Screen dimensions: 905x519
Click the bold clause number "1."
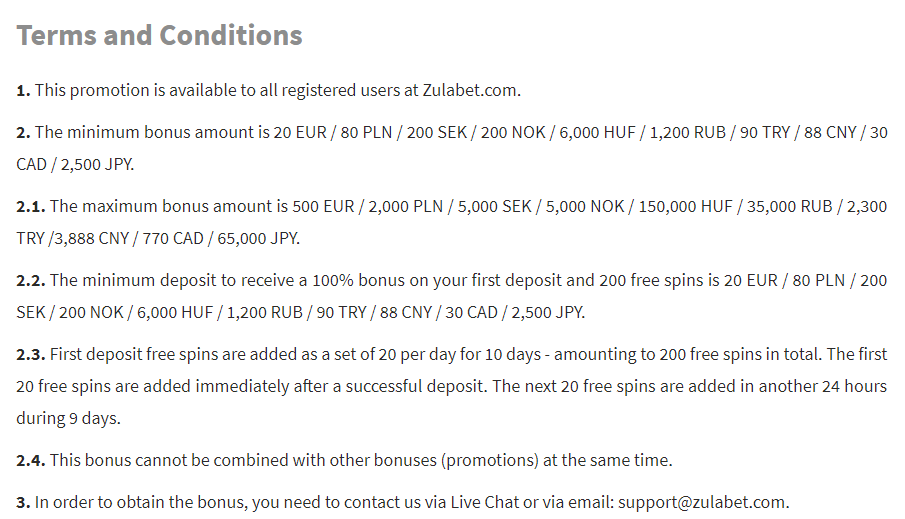(23, 90)
